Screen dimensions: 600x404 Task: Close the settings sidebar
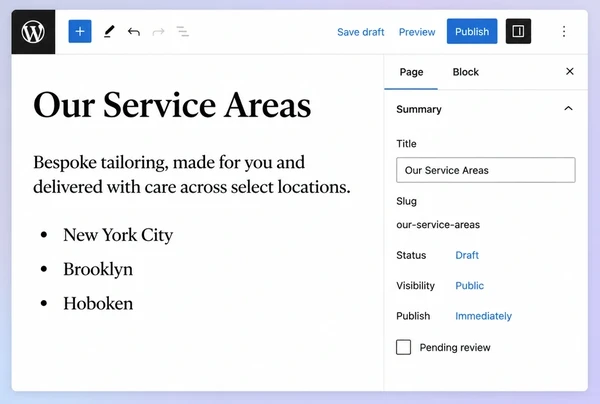click(x=570, y=72)
